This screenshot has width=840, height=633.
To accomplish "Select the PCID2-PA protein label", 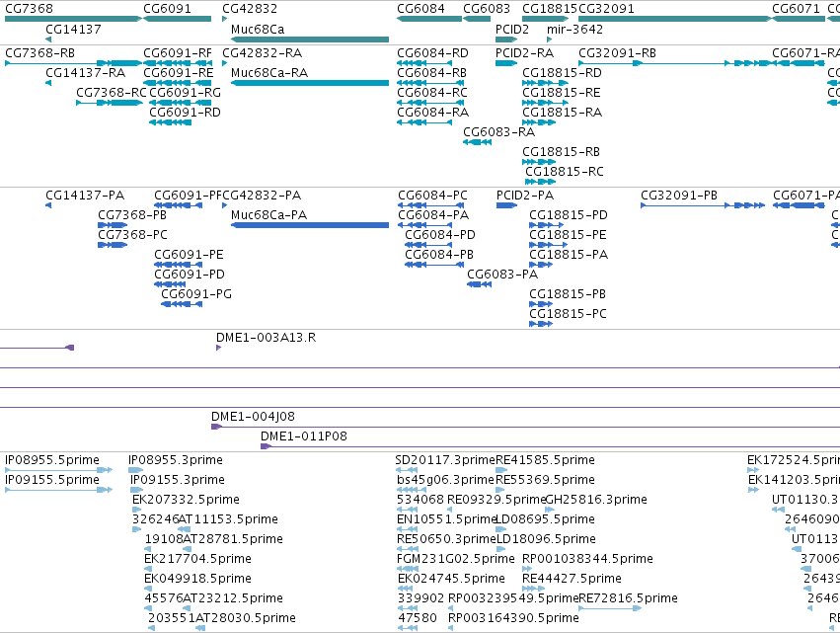I will [x=525, y=196].
